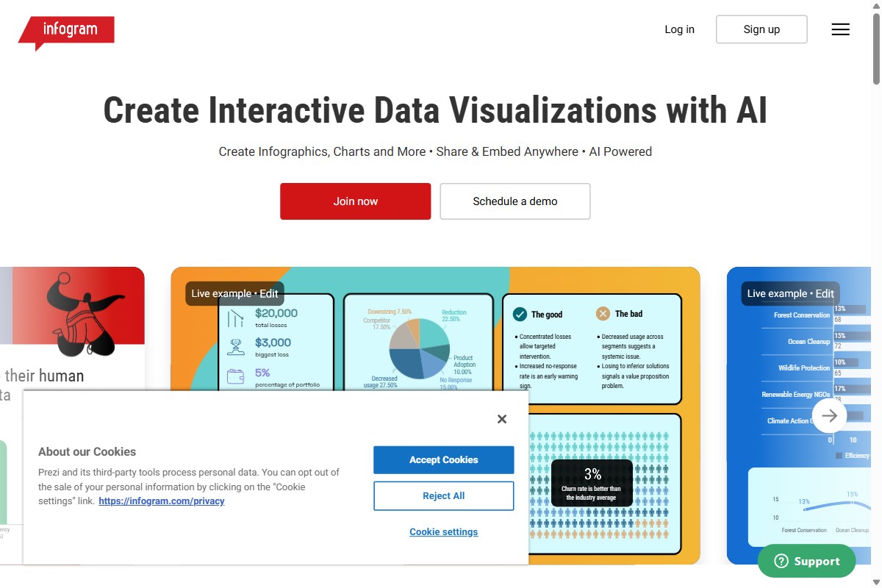
Task: Open the infogram.com/privacy link
Action: tap(162, 501)
